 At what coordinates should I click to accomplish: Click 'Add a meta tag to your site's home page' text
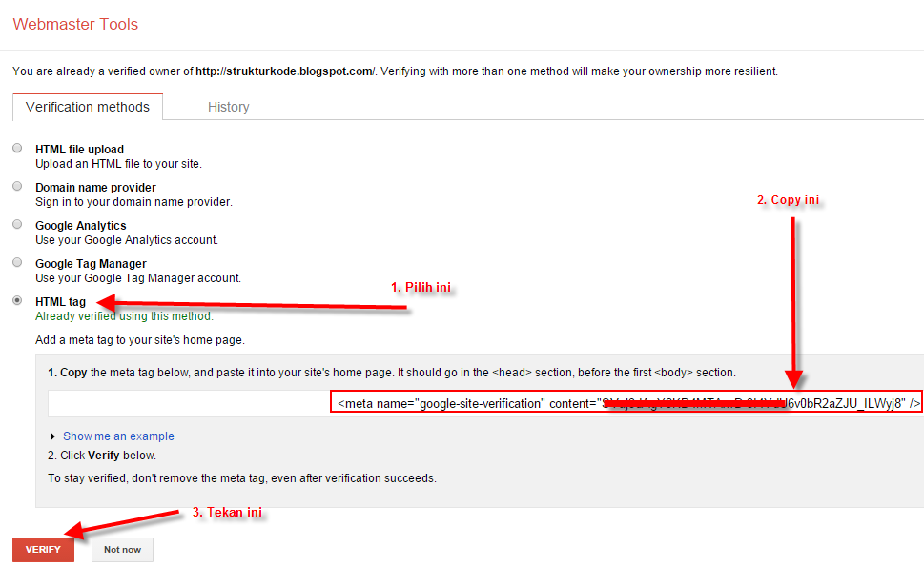[x=139, y=340]
